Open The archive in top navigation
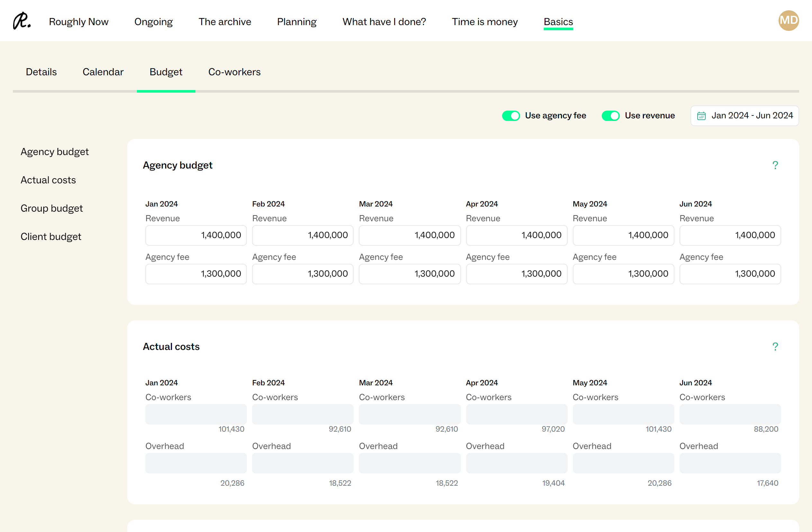The image size is (812, 532). pos(224,22)
